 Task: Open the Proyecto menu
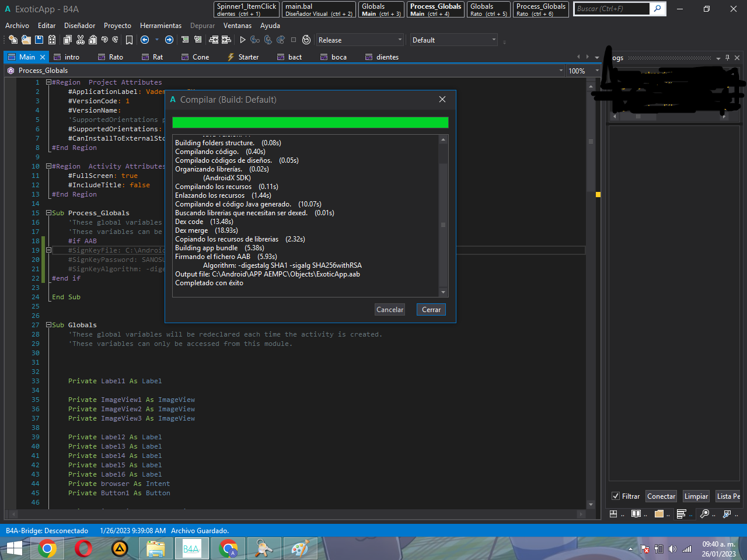(117, 26)
